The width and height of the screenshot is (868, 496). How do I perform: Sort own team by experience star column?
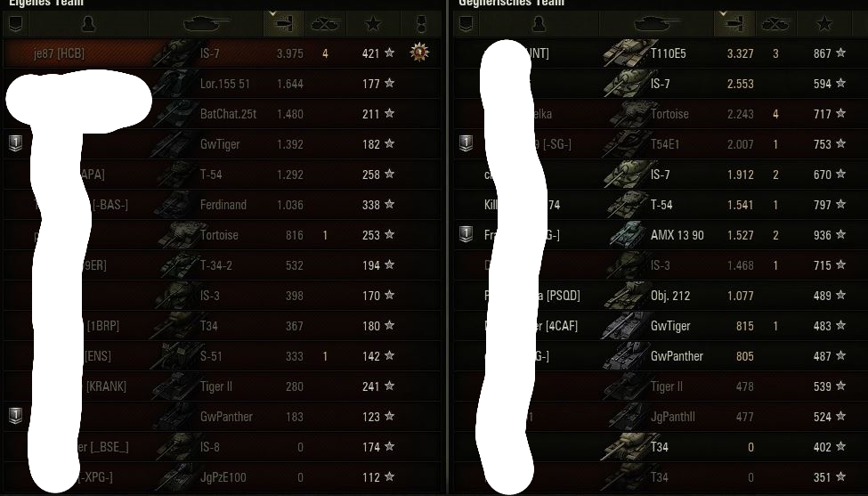coord(373,24)
